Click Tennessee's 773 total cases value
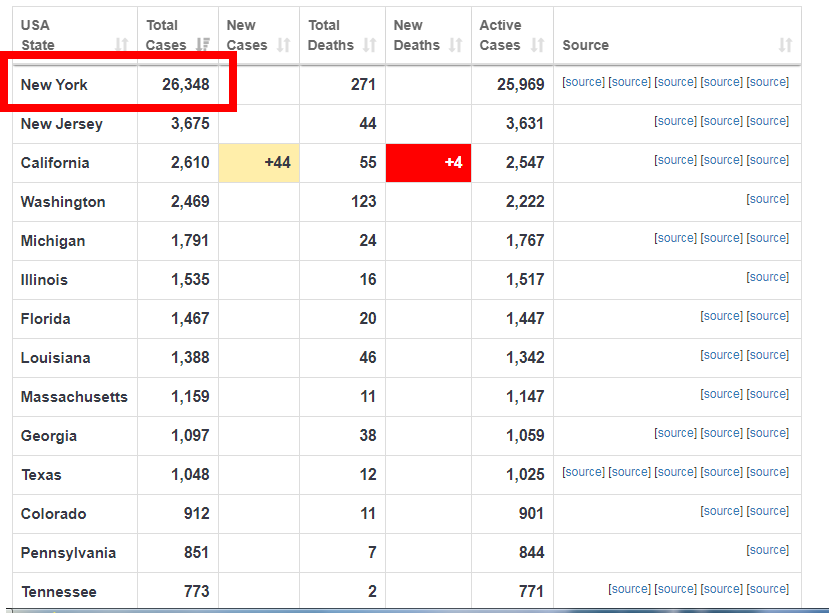The width and height of the screenshot is (829, 613). [x=197, y=592]
